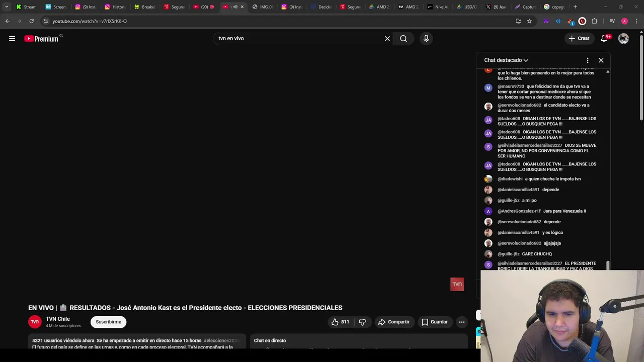Image resolution: width=644 pixels, height=362 pixels.
Task: Switch to the Historia tab
Action: point(115,7)
